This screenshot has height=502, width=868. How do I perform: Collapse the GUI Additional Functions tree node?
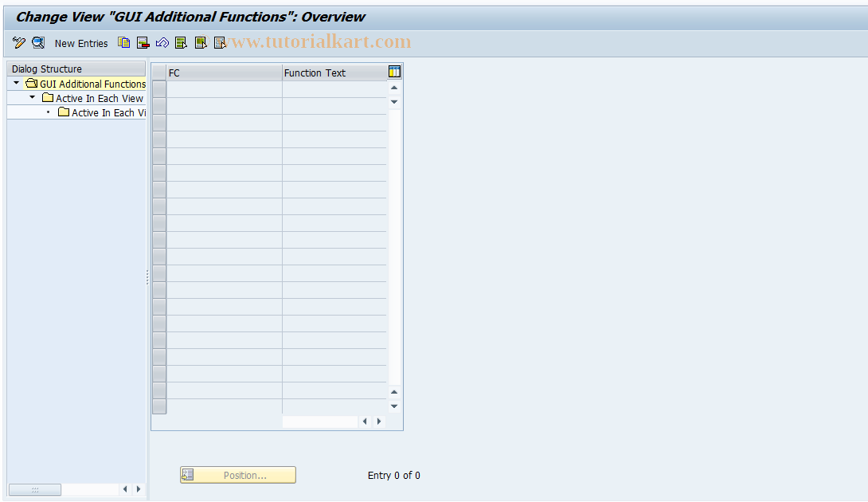(17, 83)
